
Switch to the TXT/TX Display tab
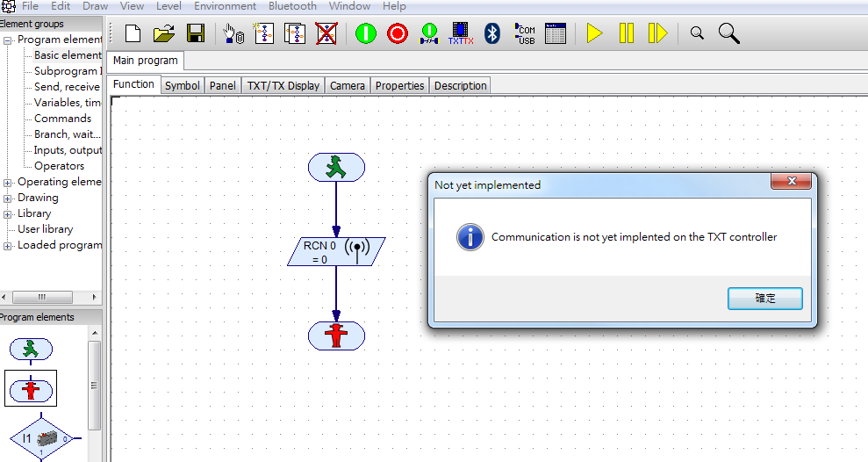click(283, 85)
